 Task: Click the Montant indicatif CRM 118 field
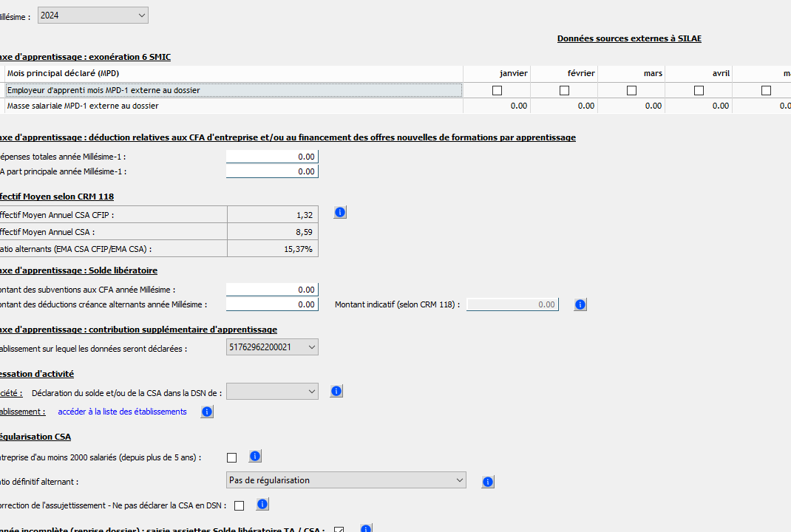pos(512,304)
